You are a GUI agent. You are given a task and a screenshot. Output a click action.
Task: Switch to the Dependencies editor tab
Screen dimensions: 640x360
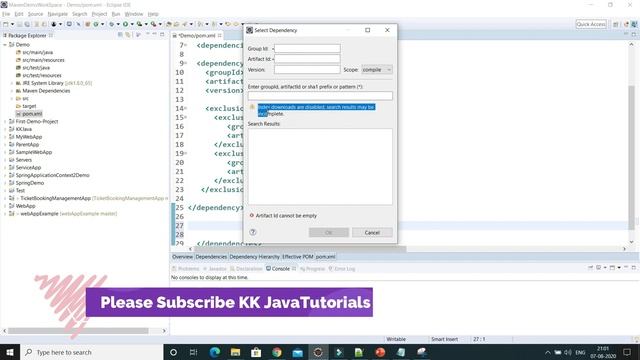click(211, 257)
